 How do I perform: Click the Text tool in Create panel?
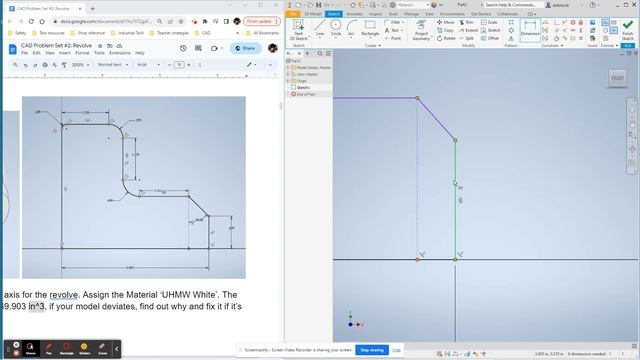click(392, 30)
